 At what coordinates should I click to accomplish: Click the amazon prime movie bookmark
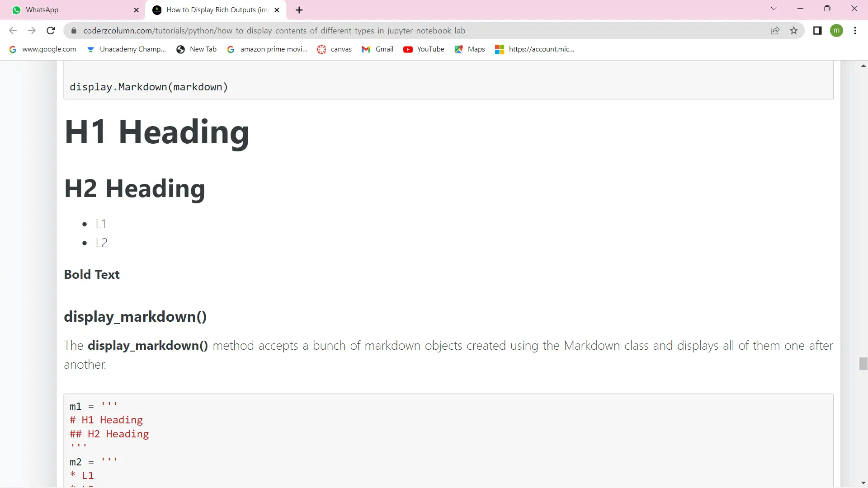(274, 49)
